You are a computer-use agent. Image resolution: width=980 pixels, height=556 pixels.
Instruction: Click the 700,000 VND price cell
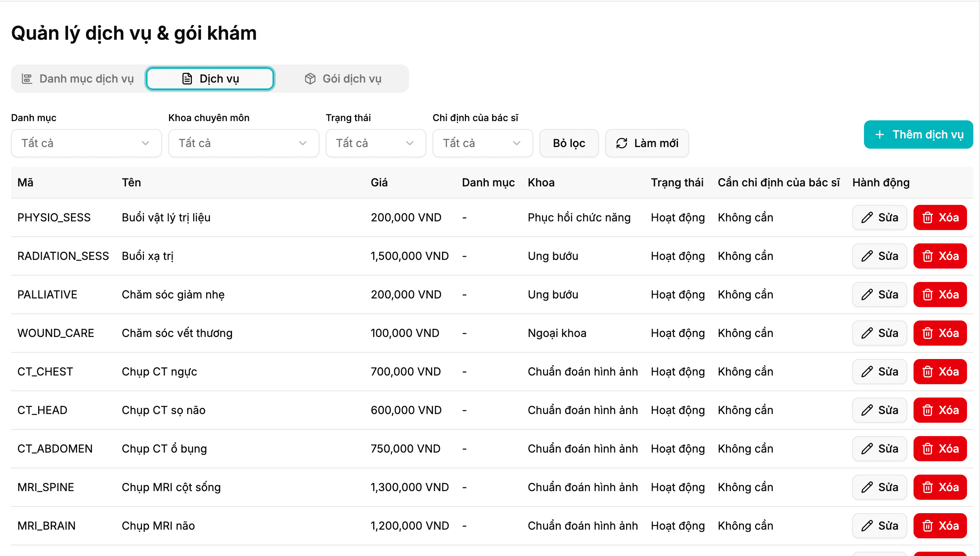406,372
